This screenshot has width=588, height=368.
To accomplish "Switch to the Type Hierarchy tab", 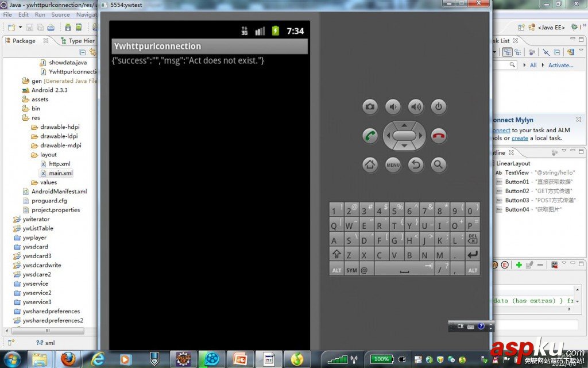I will (x=78, y=41).
